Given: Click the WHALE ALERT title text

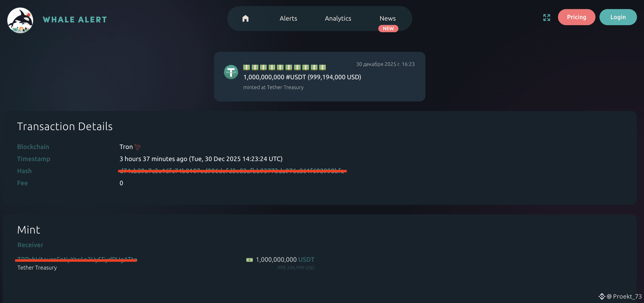Looking at the screenshot, I should (x=75, y=20).
